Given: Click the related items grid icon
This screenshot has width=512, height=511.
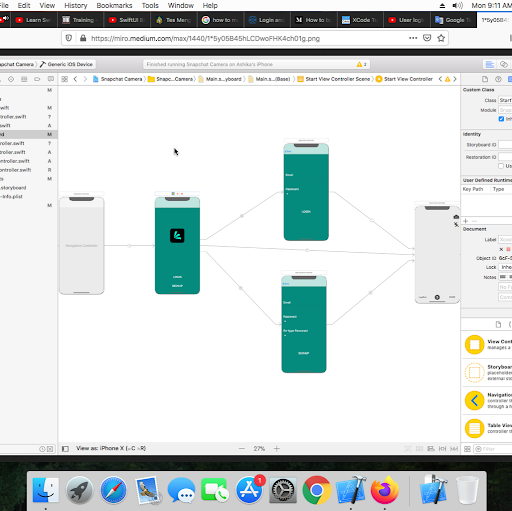Looking at the screenshot, I should pyautogui.click(x=65, y=79).
